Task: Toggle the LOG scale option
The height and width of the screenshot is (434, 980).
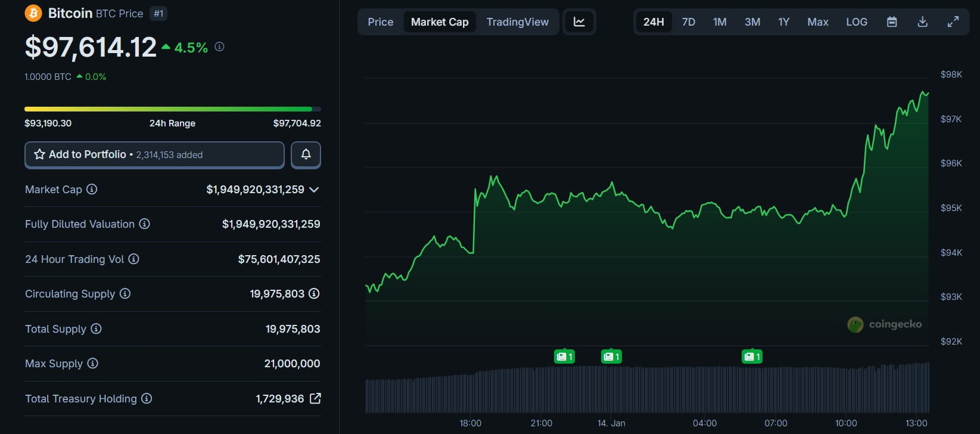Action: [x=856, y=22]
